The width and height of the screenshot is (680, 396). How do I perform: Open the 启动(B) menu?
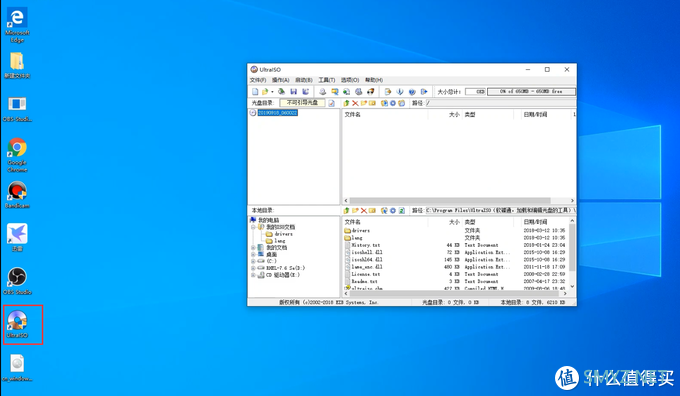point(304,80)
